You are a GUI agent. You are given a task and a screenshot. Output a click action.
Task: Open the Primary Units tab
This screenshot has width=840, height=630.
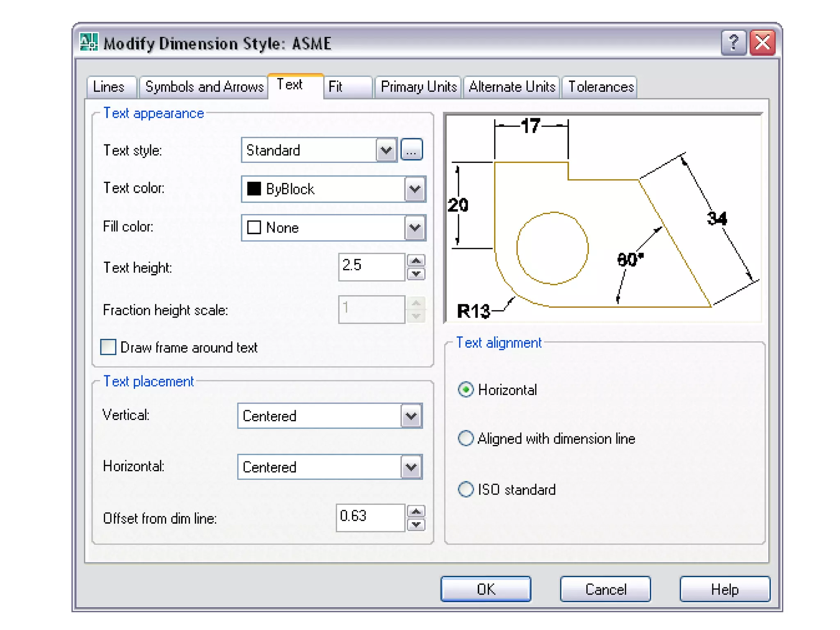(418, 87)
